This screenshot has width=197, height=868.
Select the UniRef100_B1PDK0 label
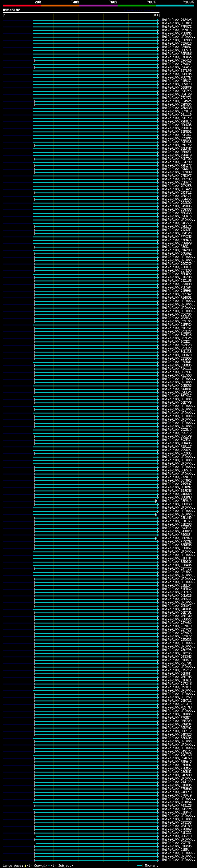(177, 589)
